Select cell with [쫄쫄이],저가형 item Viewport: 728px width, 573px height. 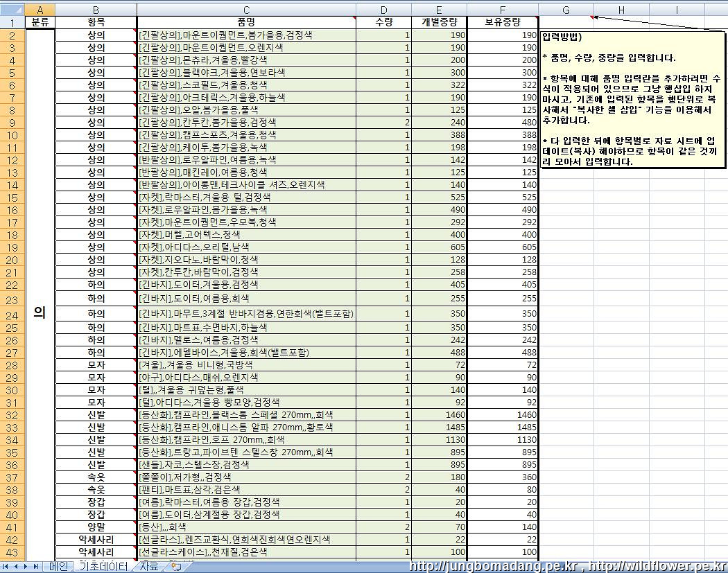click(247, 477)
